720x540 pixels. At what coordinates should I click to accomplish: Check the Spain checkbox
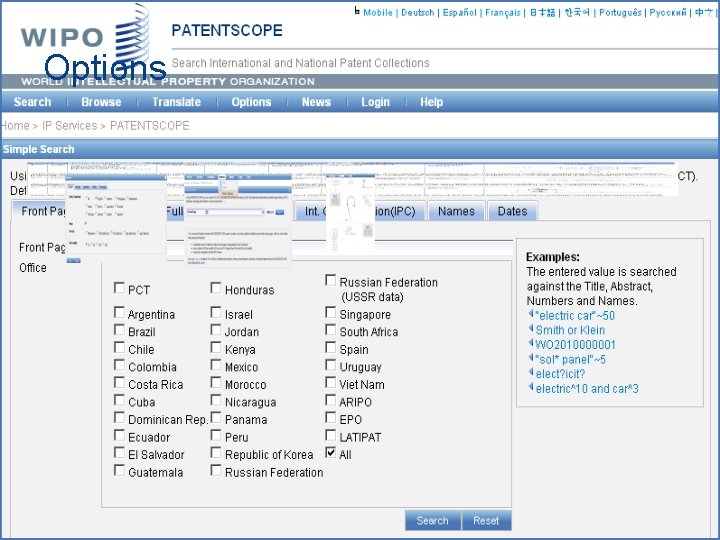pyautogui.click(x=331, y=348)
